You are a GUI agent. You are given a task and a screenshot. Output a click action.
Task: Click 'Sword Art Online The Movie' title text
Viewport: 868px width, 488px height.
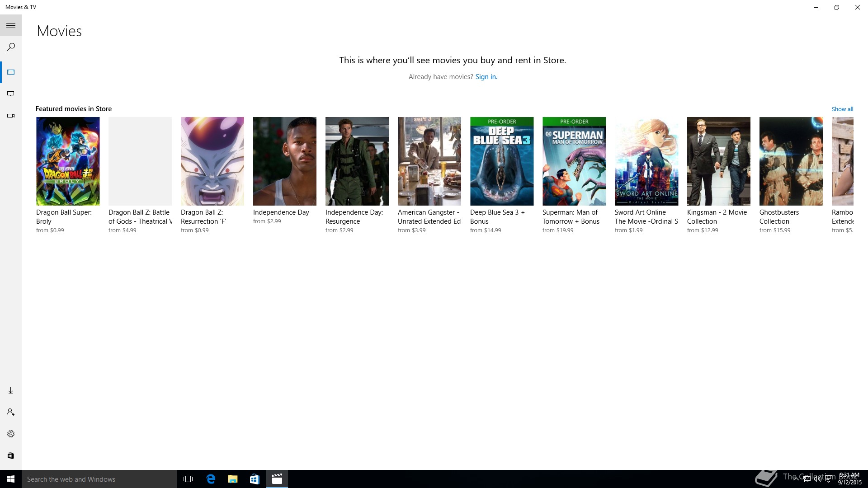(646, 217)
